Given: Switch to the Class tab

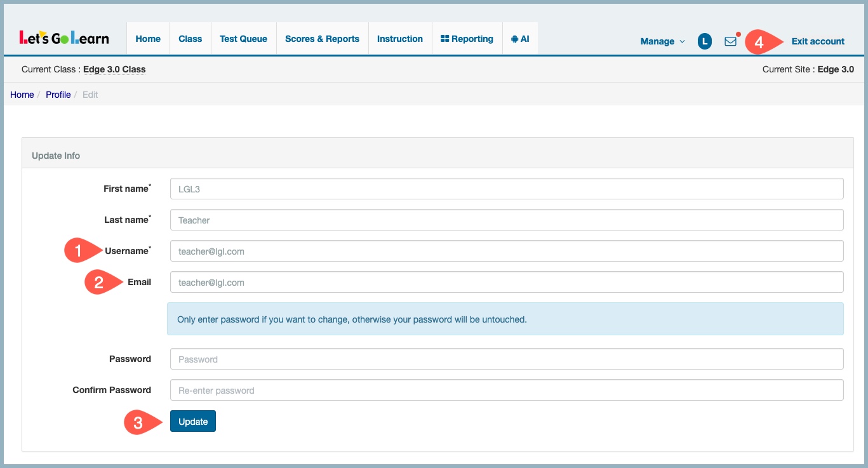Looking at the screenshot, I should point(190,39).
